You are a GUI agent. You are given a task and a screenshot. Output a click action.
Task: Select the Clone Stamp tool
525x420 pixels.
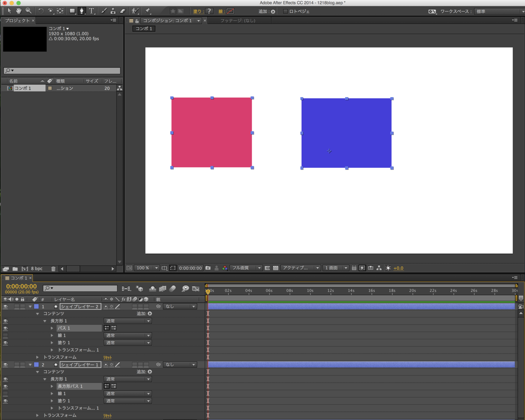(113, 11)
